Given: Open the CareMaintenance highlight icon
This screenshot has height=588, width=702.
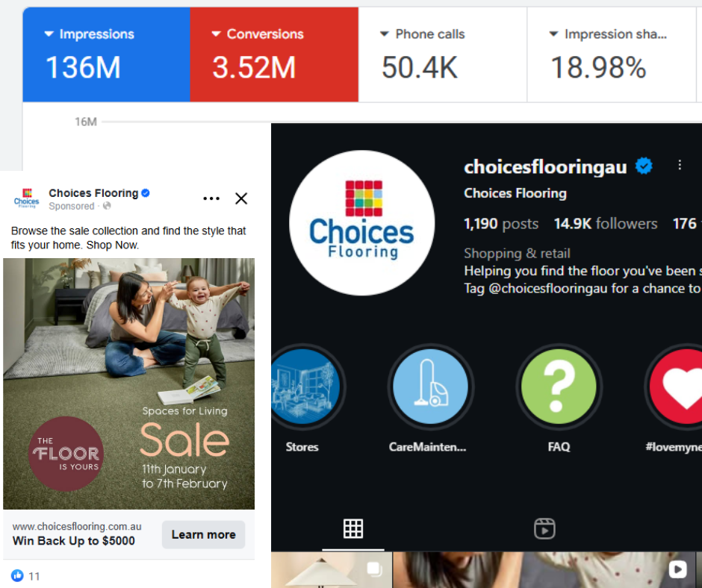Looking at the screenshot, I should [x=430, y=387].
